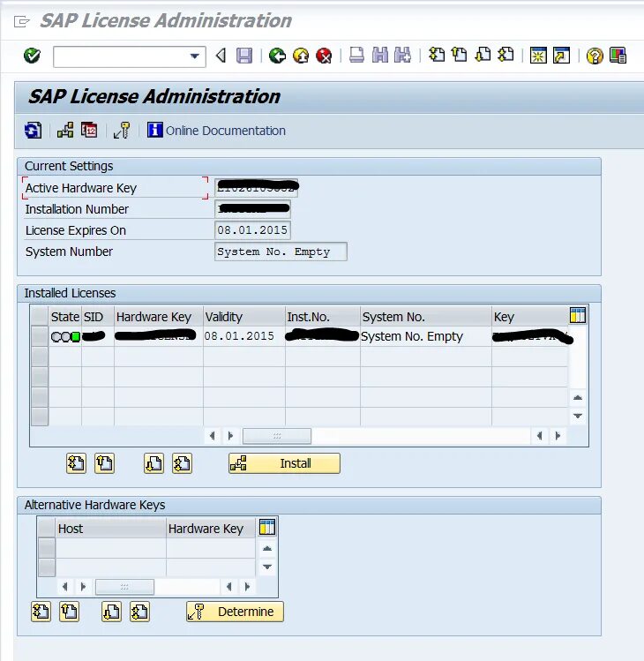Click Installed Licenses vertical scroll down arrow
Image resolution: width=644 pixels, height=661 pixels.
578,416
